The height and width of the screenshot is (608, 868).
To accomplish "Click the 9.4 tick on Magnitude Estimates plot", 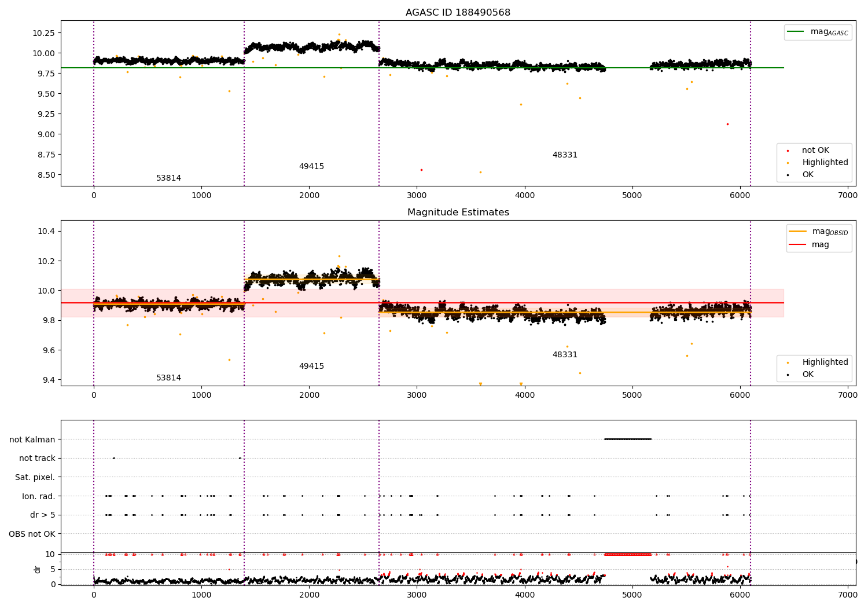I will (48, 380).
